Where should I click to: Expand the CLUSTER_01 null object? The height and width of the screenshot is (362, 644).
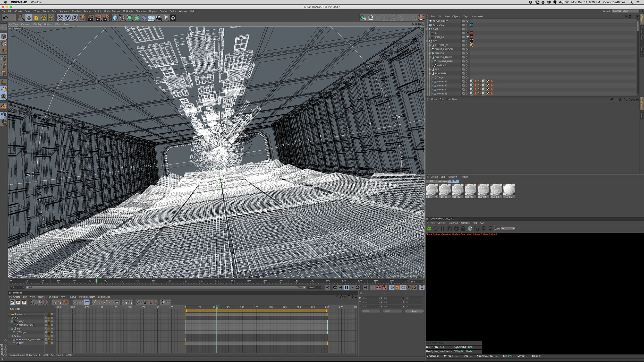[430, 45]
